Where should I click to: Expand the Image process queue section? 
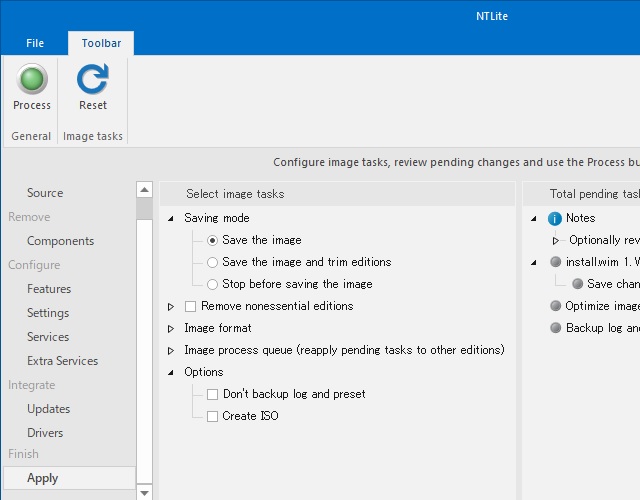171,351
